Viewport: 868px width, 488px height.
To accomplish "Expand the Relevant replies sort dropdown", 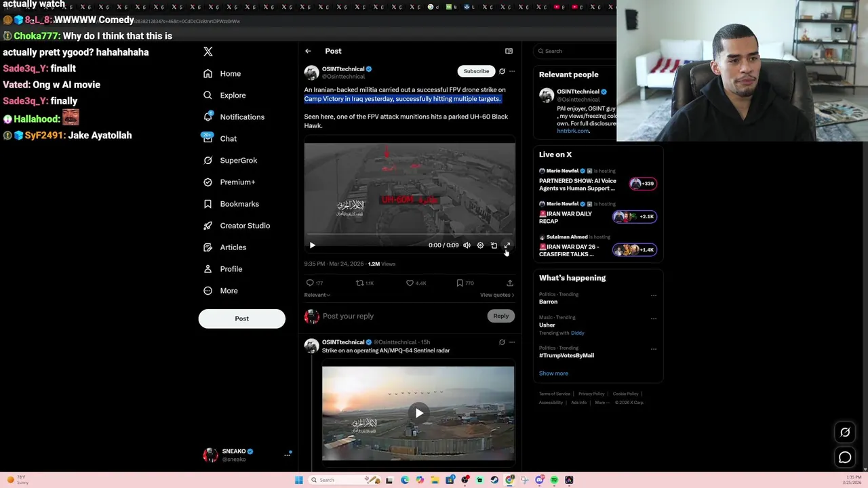I will click(x=317, y=295).
